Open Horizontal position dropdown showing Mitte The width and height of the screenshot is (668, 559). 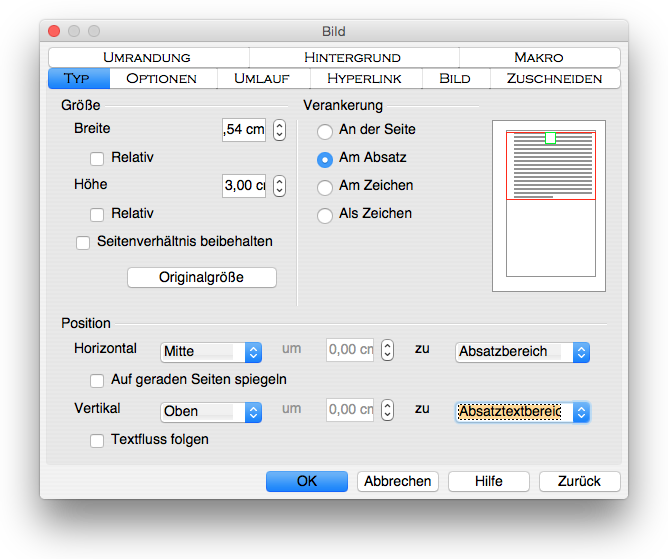point(211,352)
